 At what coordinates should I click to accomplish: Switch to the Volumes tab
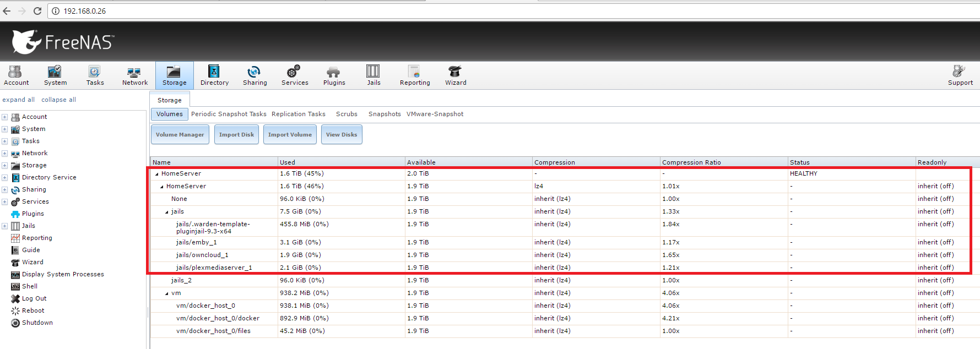[169, 114]
